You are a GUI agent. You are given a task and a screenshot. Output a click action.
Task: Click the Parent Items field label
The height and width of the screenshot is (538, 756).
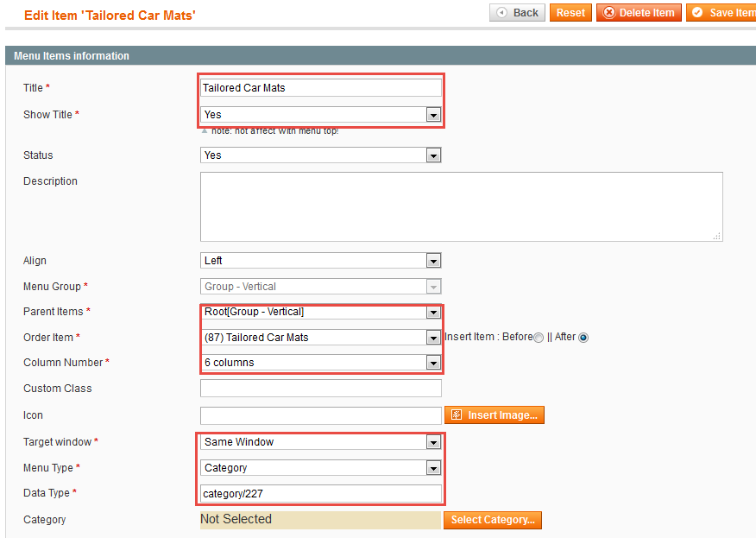(53, 312)
